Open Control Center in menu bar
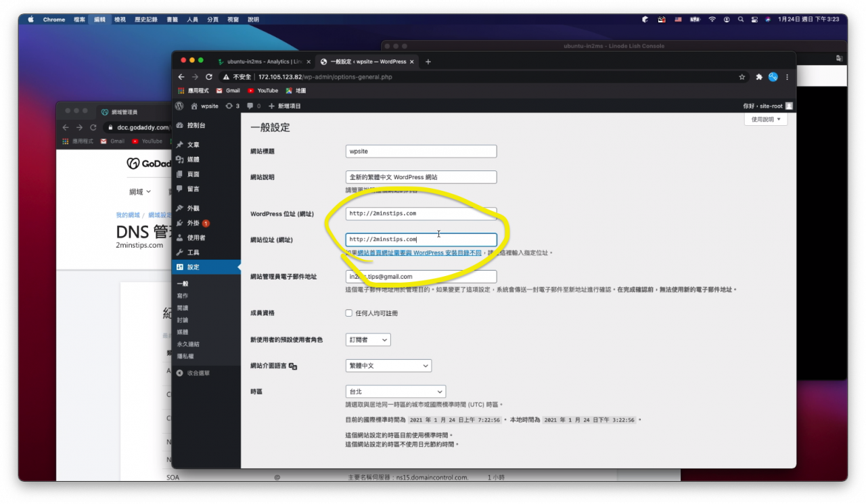 coord(754,20)
